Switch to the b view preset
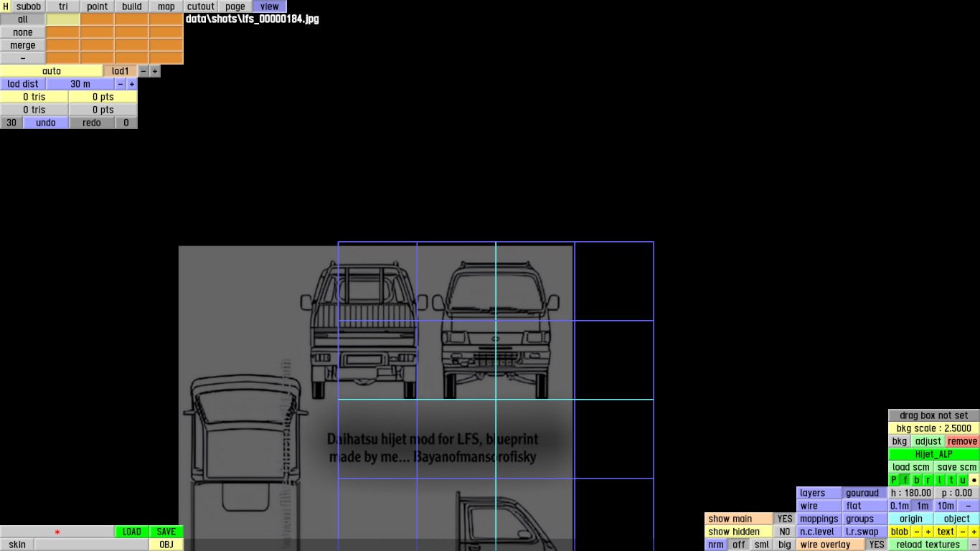 pos(917,480)
